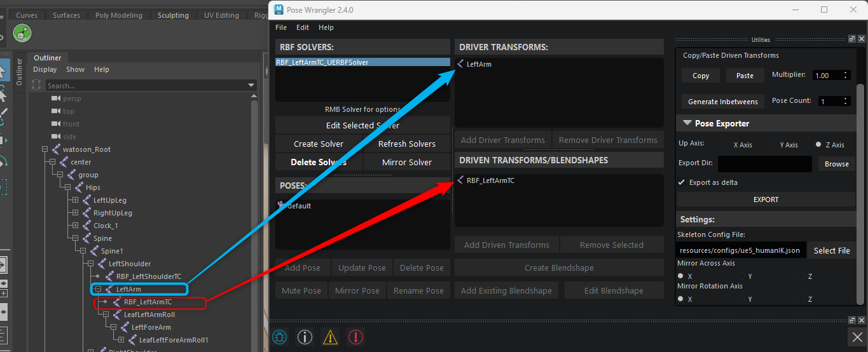Click the yellow warning icon in Pose Wrangler footer

point(330,337)
